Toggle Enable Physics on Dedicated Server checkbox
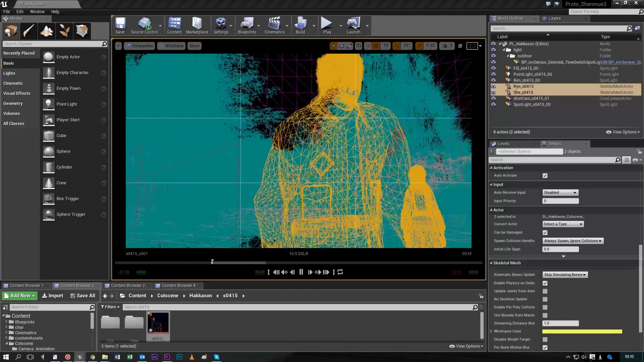Viewport: 644px width, 362px height. [545, 283]
